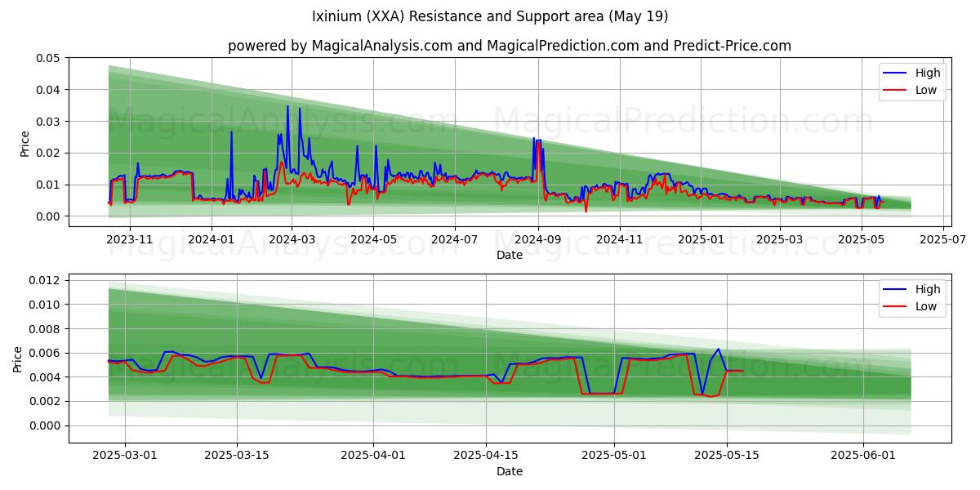Click the '0.006' y-axis label in the bottom chart

(x=45, y=353)
